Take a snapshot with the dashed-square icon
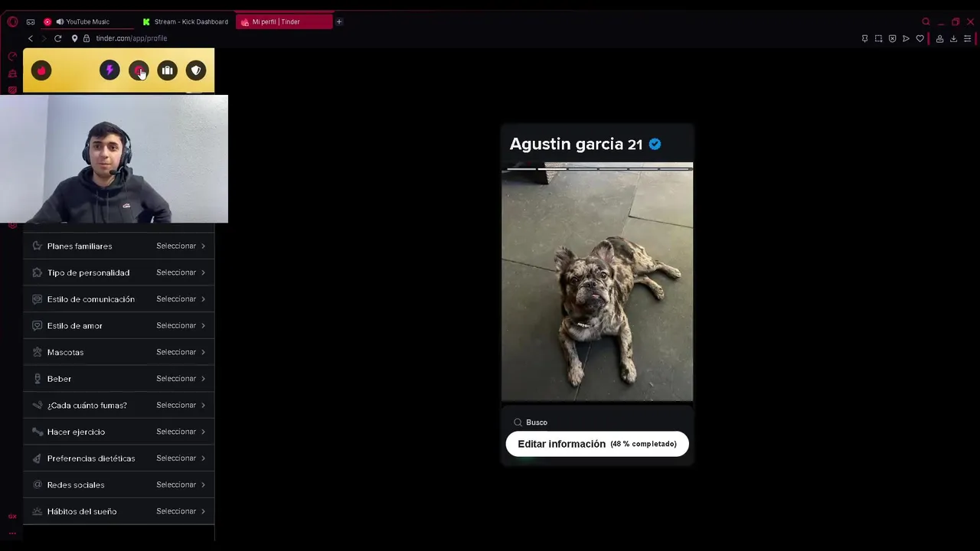The width and height of the screenshot is (980, 551). (878, 38)
